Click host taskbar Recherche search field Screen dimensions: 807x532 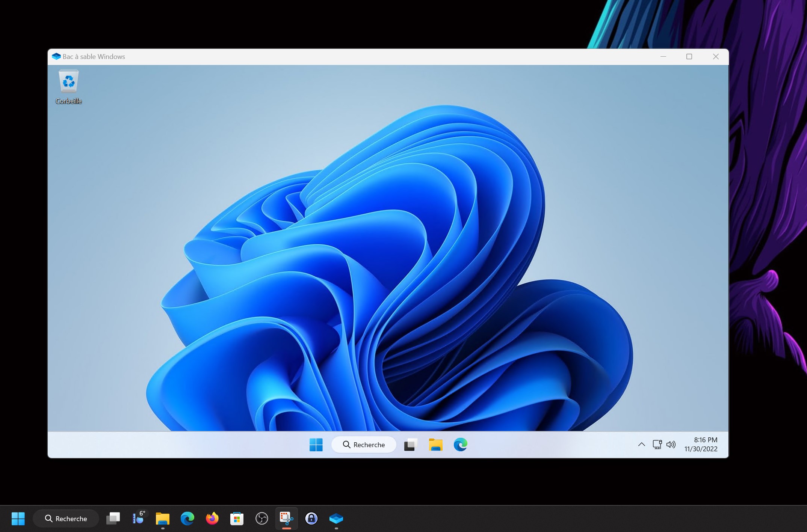pyautogui.click(x=66, y=518)
